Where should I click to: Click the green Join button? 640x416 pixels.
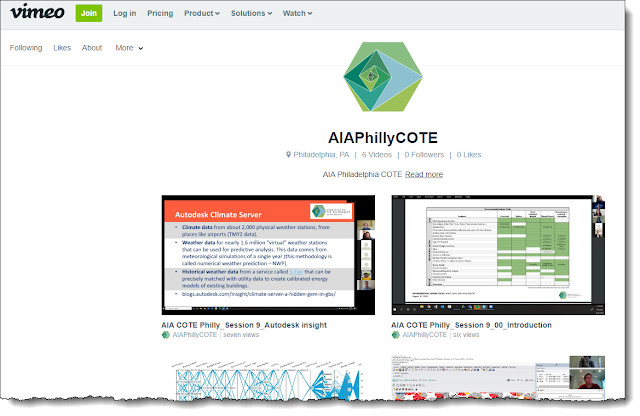89,13
